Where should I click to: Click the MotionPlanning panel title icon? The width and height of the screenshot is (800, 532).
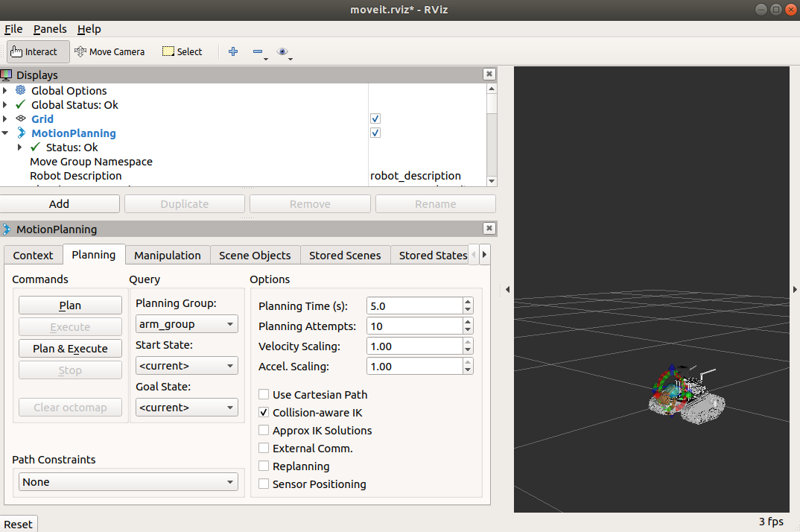click(6, 229)
